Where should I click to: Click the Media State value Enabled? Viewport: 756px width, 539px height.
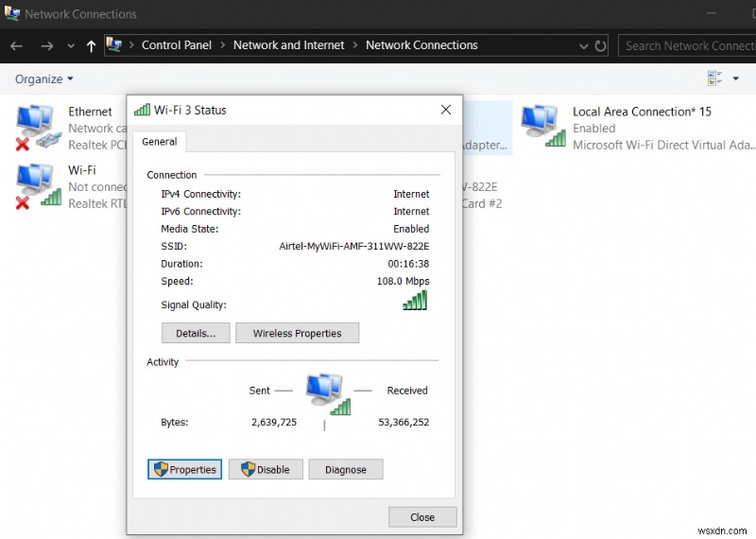(x=411, y=229)
